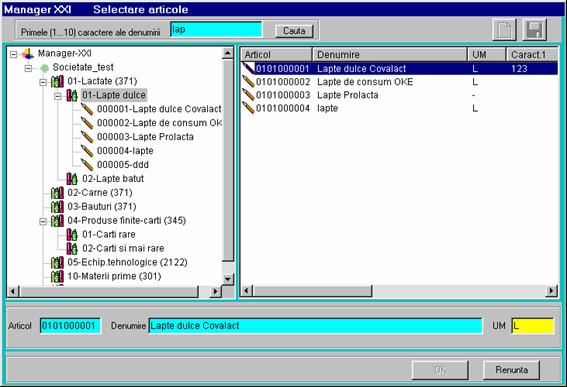Viewport: 567px width, 387px height.
Task: Collapse the 04-Produse finite-carti branch
Action: click(x=43, y=221)
